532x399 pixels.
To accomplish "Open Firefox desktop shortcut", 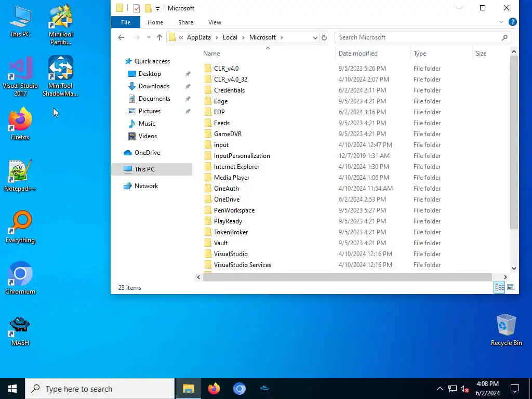I will (20, 124).
